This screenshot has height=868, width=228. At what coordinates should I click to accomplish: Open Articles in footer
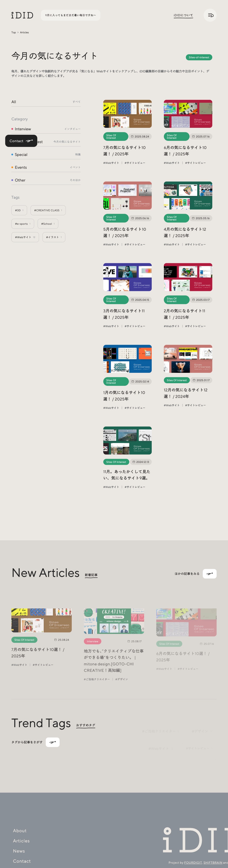pos(21,841)
